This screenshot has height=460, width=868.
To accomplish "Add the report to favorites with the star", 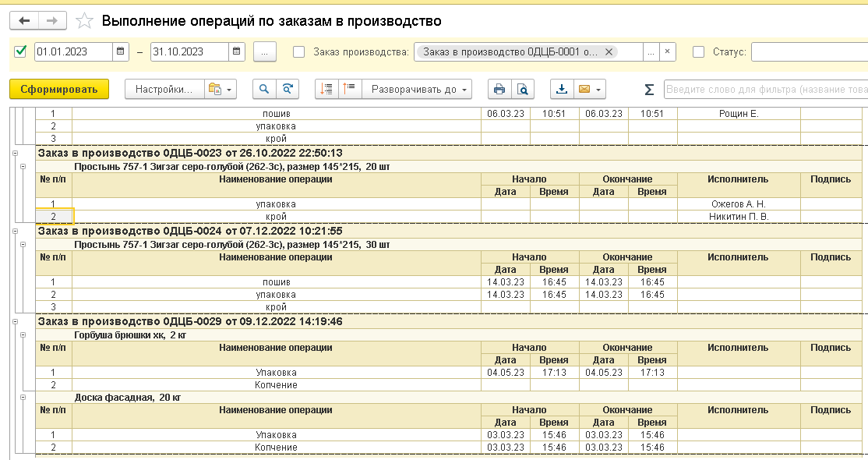I will [x=86, y=21].
